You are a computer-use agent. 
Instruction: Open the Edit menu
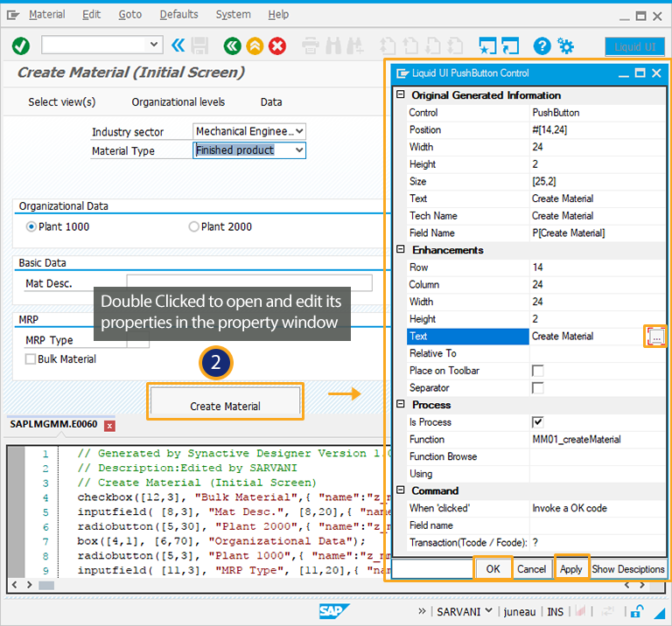(91, 15)
